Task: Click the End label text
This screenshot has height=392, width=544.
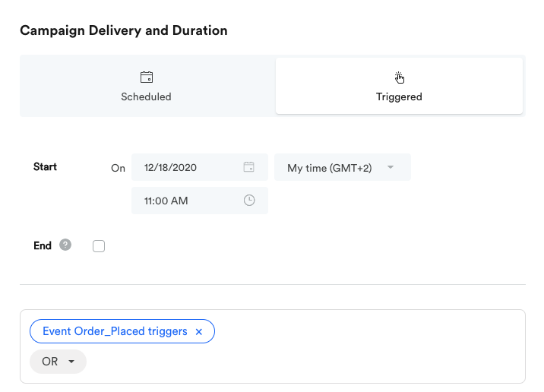Action: pyautogui.click(x=43, y=245)
